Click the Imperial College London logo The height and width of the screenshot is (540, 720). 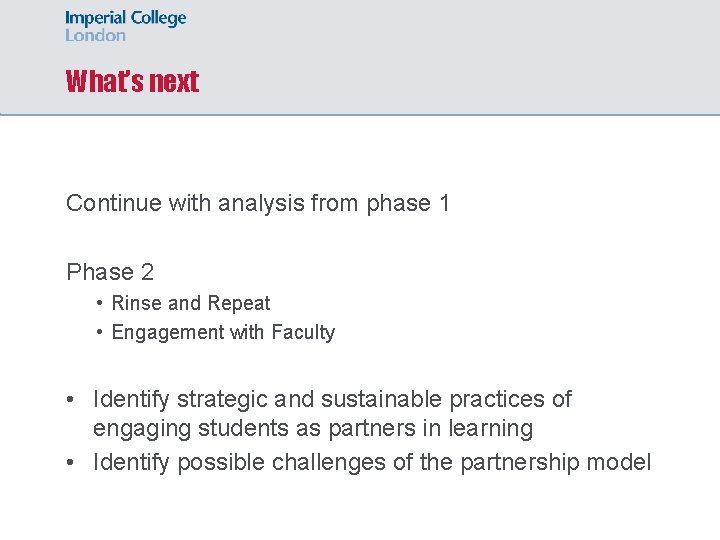pyautogui.click(x=125, y=26)
